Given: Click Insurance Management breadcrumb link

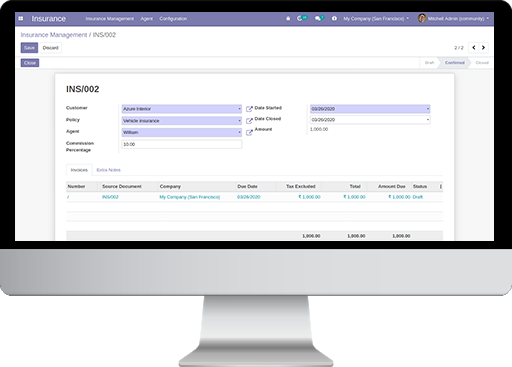Looking at the screenshot, I should (54, 35).
